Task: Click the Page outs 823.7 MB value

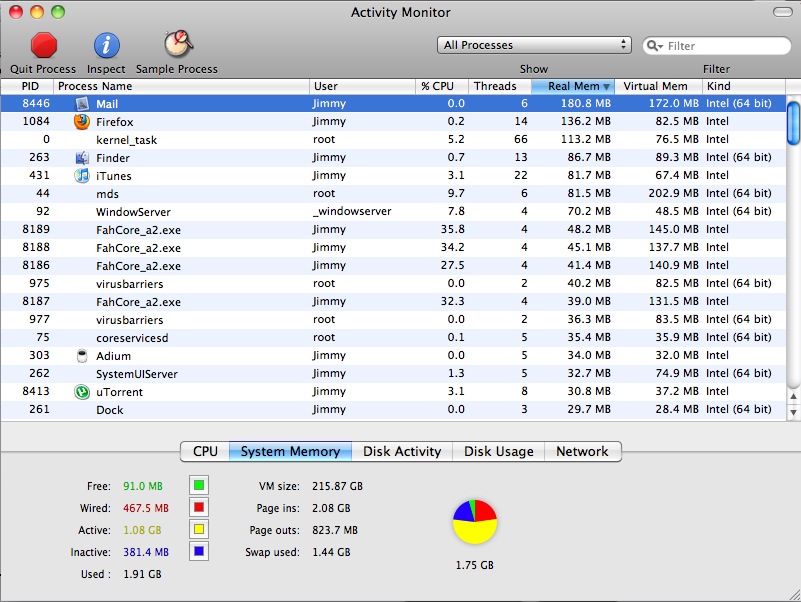Action: tap(335, 530)
